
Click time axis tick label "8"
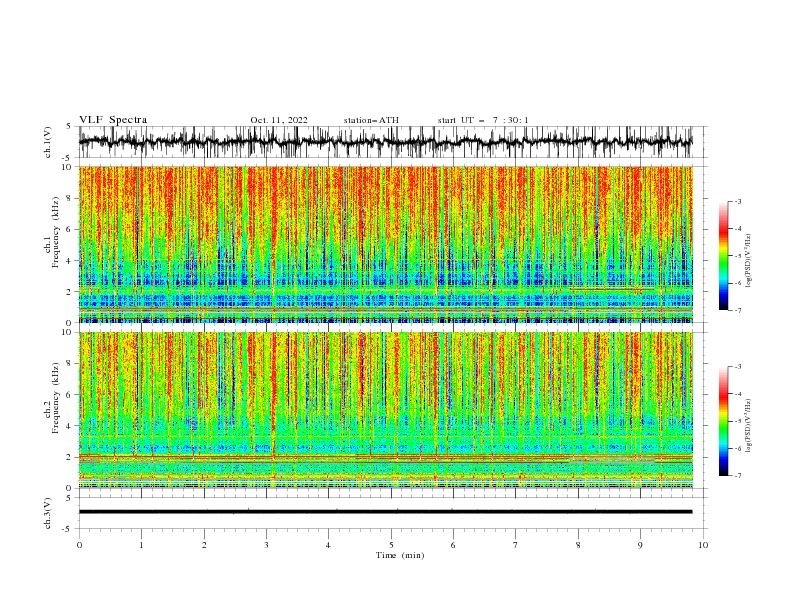click(578, 545)
